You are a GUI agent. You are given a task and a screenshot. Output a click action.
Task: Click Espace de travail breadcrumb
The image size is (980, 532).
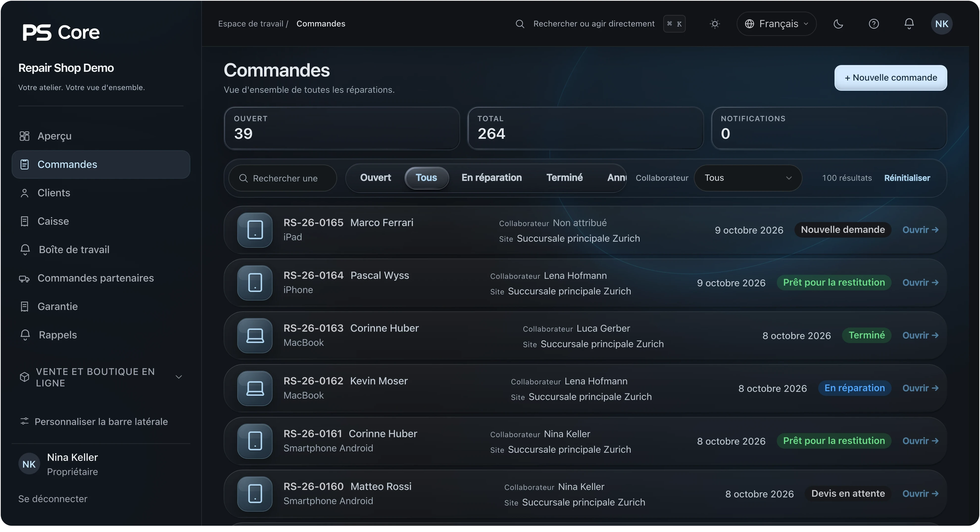click(x=250, y=24)
